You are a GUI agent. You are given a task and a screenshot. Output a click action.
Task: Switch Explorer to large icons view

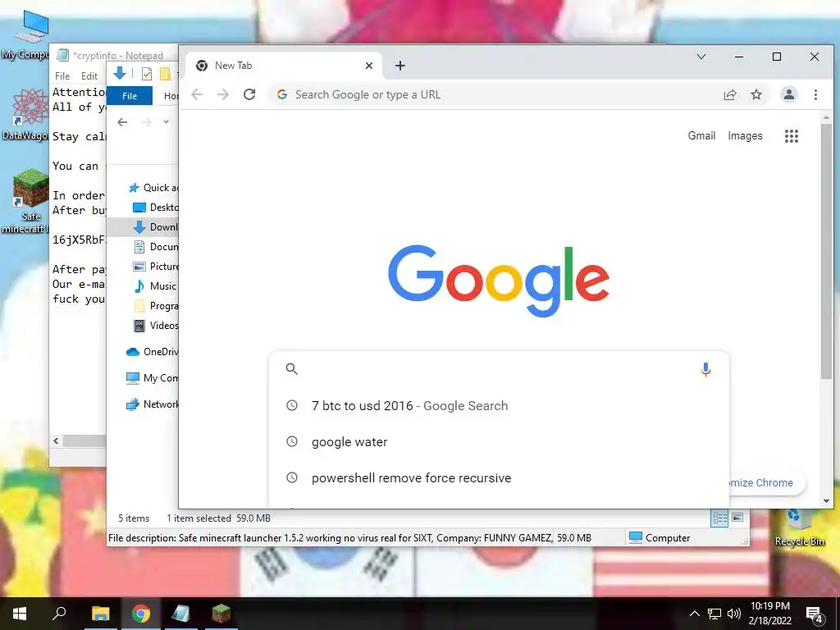pyautogui.click(x=737, y=518)
